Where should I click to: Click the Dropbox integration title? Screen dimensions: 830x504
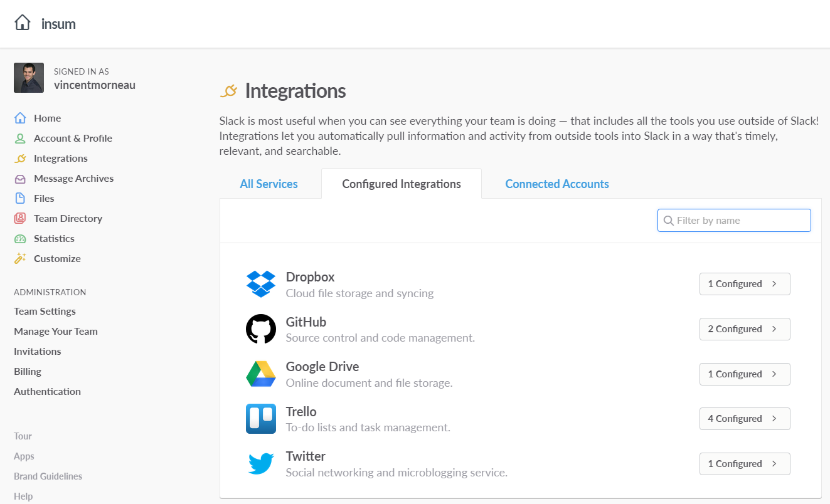[x=310, y=277]
